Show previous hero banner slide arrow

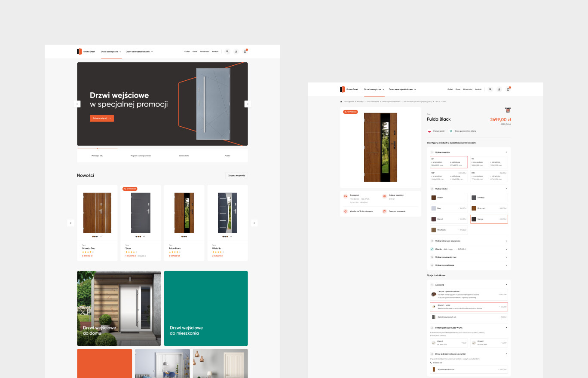[78, 104]
